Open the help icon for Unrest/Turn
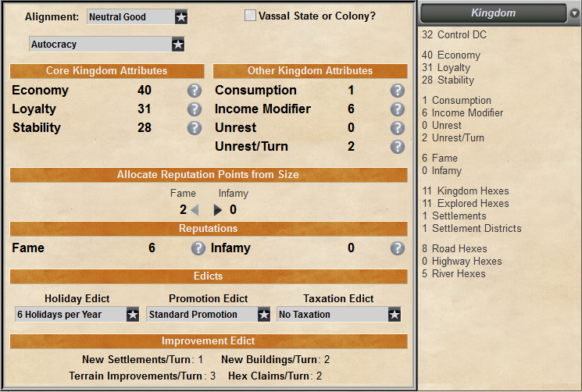This screenshot has width=582, height=392. coord(398,147)
